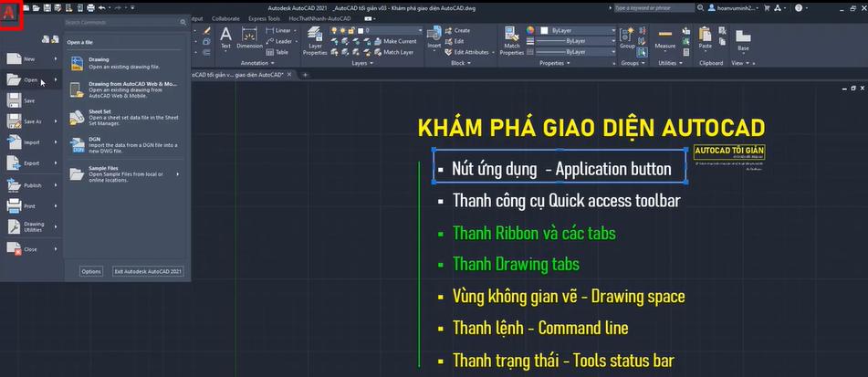
Task: Choose Drawing to open an existing file
Action: coord(126,63)
